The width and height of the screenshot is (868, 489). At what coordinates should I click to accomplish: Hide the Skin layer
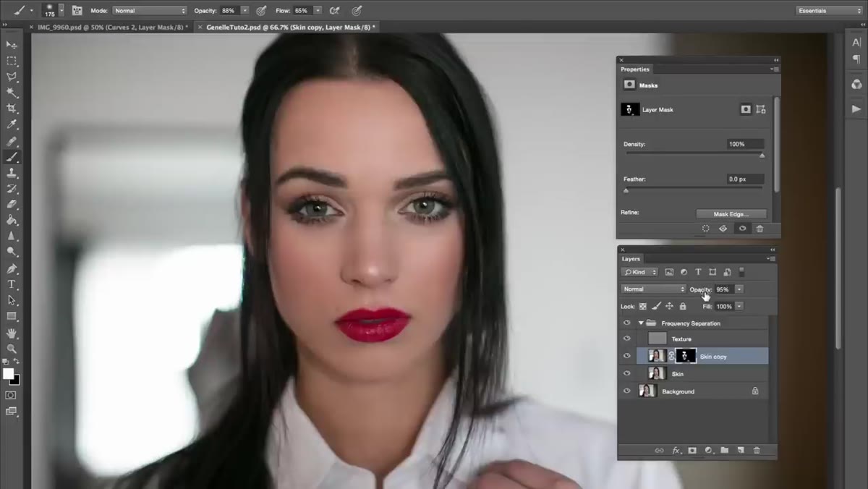tap(627, 373)
